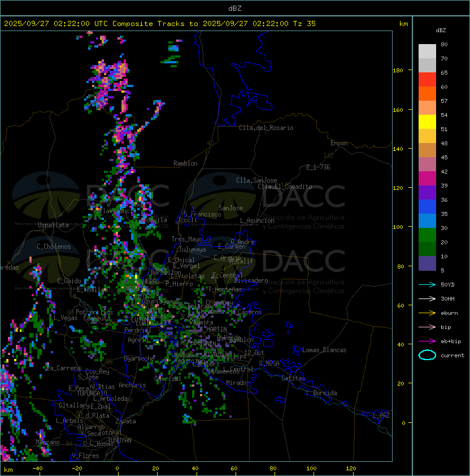Click the Encon place label
470x476 pixels.
coord(339,143)
